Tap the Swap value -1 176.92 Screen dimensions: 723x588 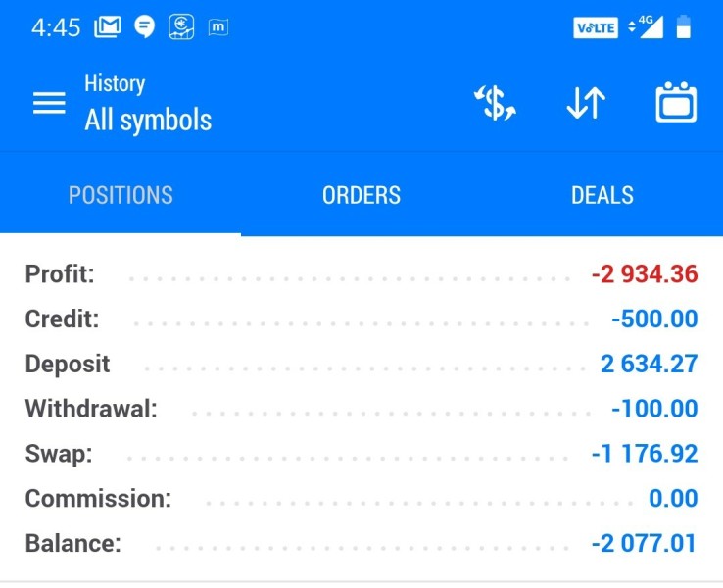pyautogui.click(x=644, y=454)
